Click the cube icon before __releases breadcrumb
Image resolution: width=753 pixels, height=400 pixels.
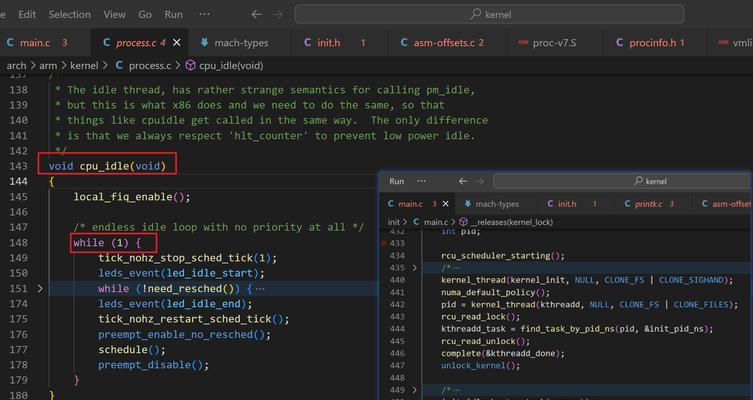(x=463, y=222)
